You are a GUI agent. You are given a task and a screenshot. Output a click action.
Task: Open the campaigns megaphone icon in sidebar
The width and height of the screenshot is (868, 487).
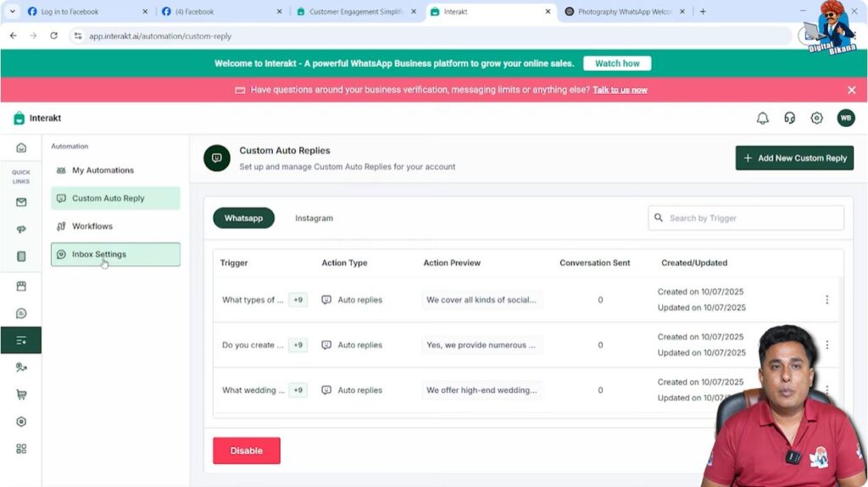pos(21,230)
